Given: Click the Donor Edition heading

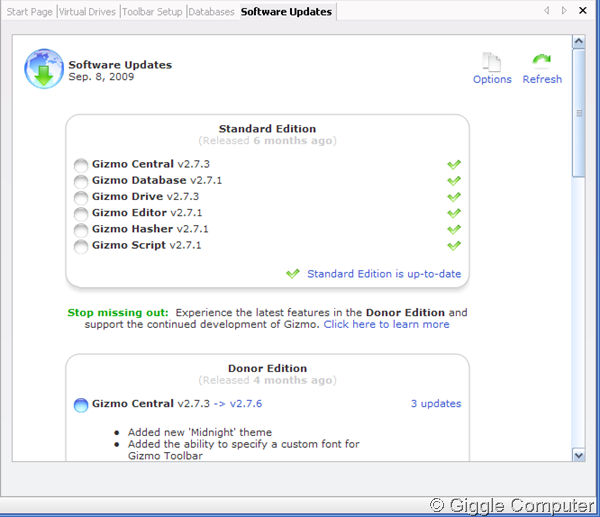Looking at the screenshot, I should pyautogui.click(x=267, y=368).
